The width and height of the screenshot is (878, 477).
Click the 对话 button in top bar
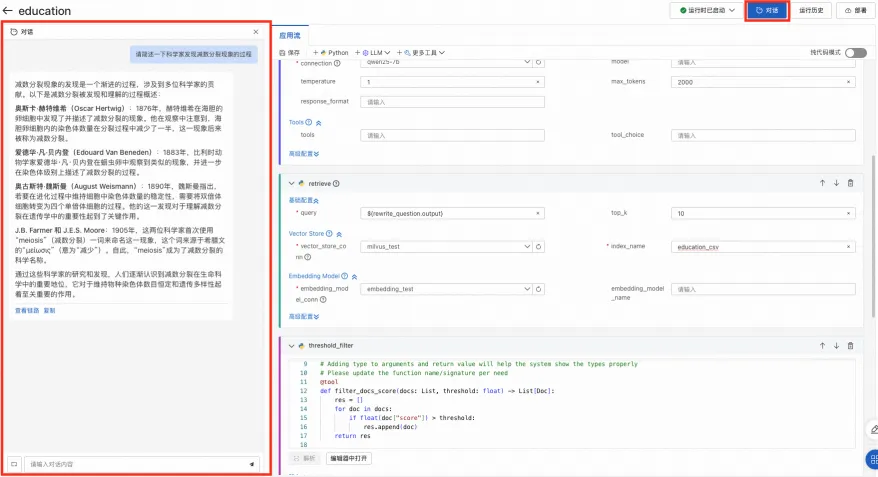coord(767,10)
